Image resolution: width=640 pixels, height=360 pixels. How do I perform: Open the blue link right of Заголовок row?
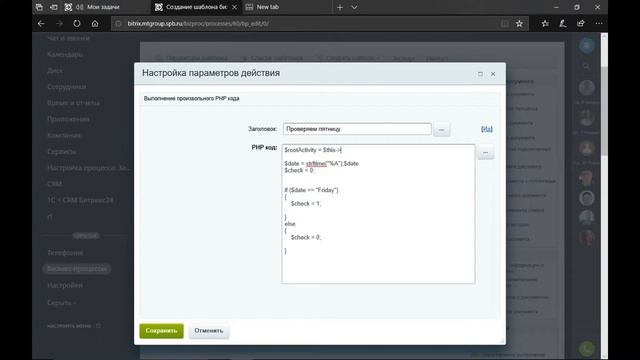click(487, 129)
